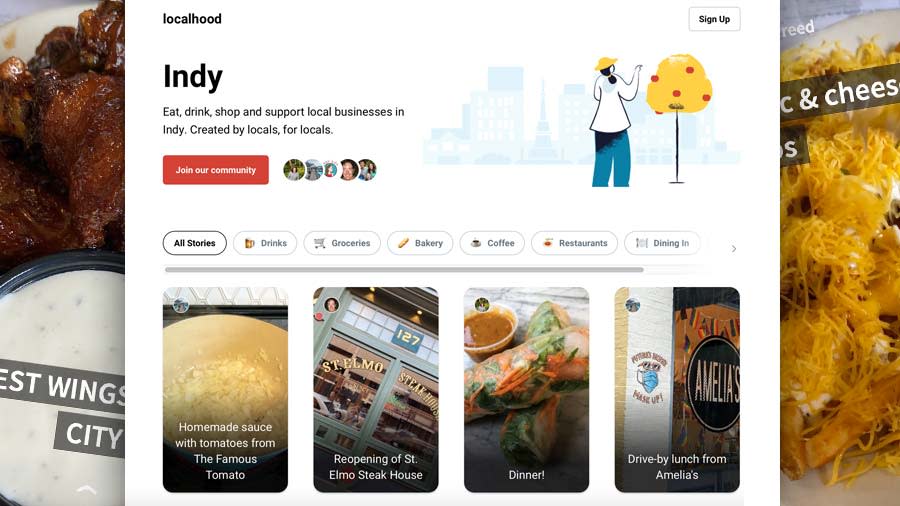The height and width of the screenshot is (506, 900).
Task: Open the Dinner! spring rolls story
Action: pyautogui.click(x=526, y=390)
